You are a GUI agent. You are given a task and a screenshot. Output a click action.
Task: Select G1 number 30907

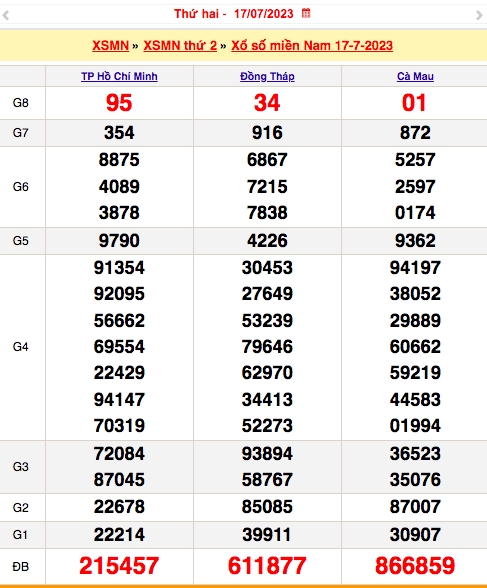(x=415, y=535)
